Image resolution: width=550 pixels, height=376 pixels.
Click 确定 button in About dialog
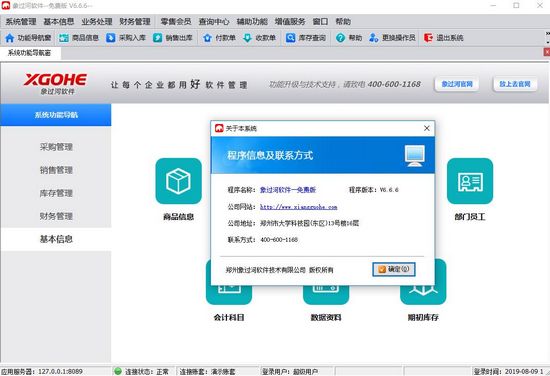click(x=394, y=269)
